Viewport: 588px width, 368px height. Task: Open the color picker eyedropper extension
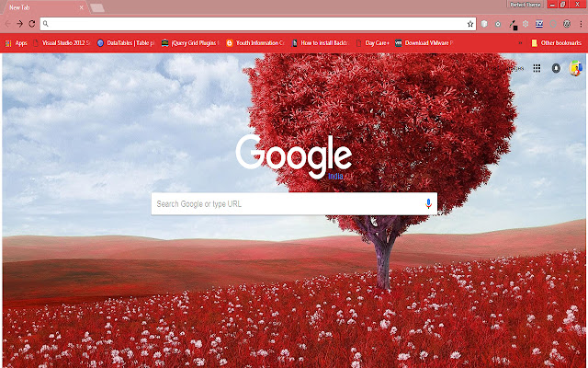513,25
